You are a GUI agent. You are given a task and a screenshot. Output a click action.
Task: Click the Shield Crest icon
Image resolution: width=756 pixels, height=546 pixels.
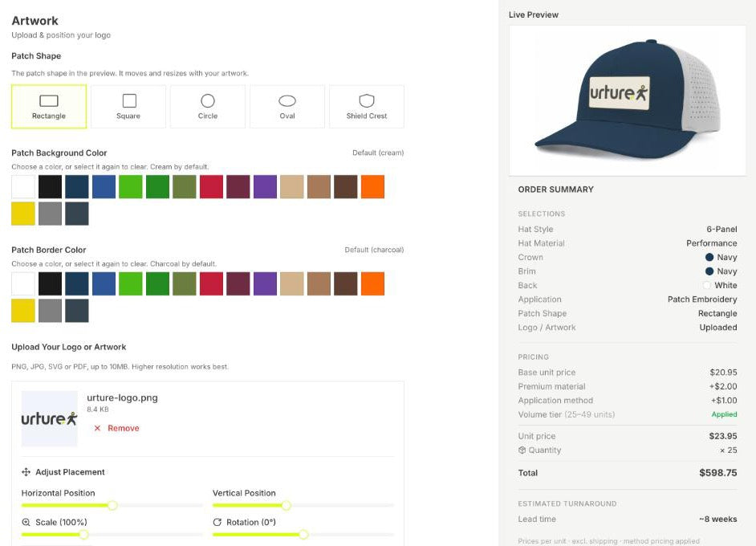(x=367, y=101)
